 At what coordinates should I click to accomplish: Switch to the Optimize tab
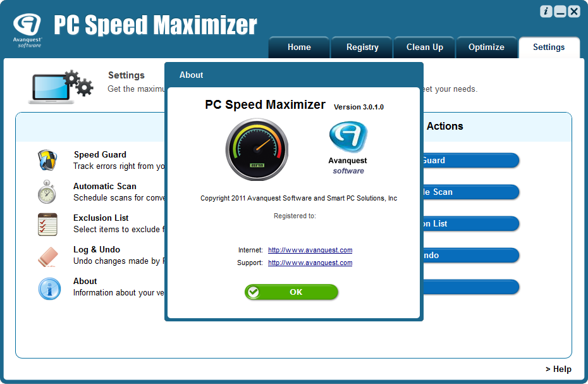(486, 47)
